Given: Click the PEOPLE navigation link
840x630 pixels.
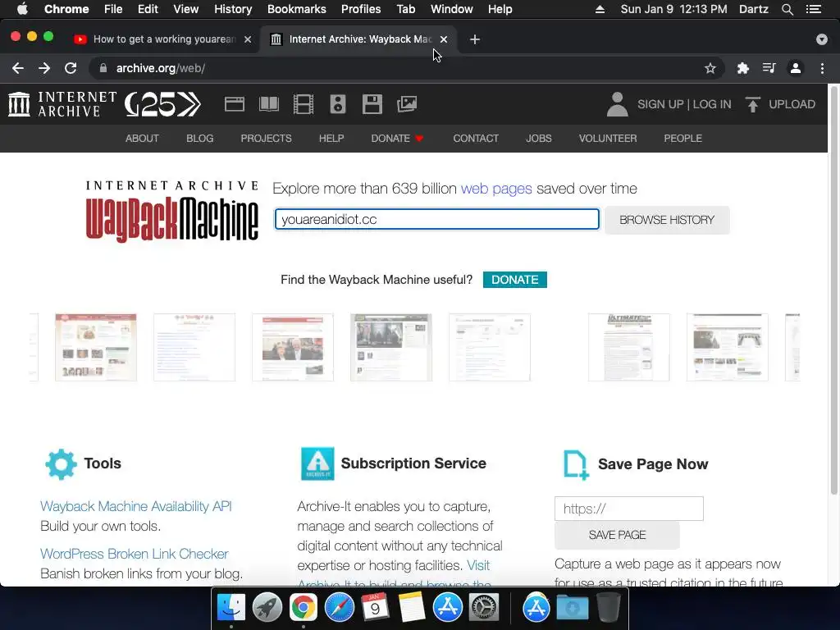Looking at the screenshot, I should click(x=683, y=138).
